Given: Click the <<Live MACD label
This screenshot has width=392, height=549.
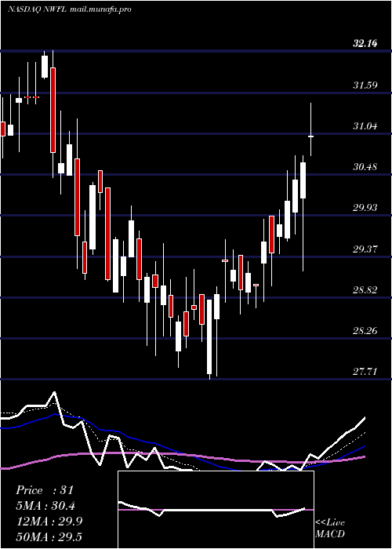Looking at the screenshot, I should tap(330, 528).
